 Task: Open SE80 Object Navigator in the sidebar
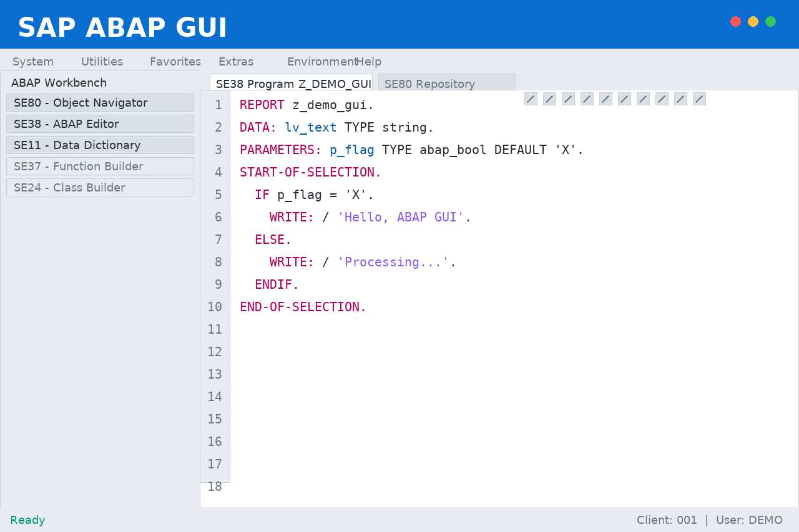click(x=100, y=102)
